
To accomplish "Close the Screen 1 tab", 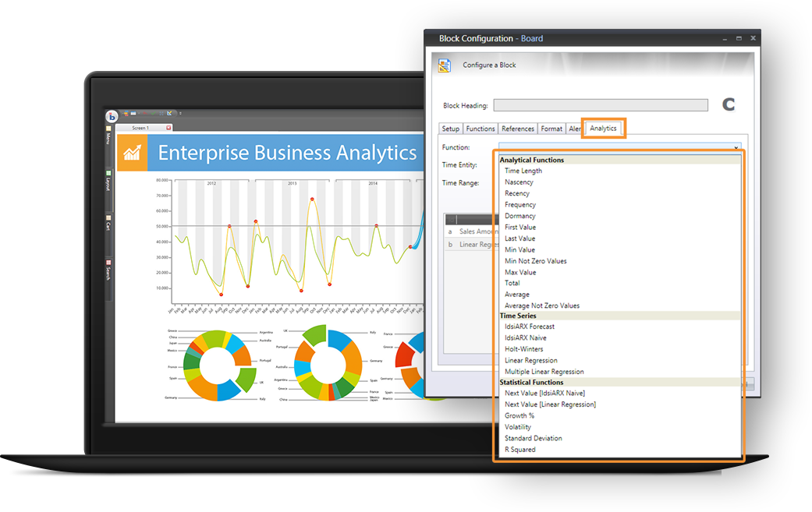I will click(168, 128).
